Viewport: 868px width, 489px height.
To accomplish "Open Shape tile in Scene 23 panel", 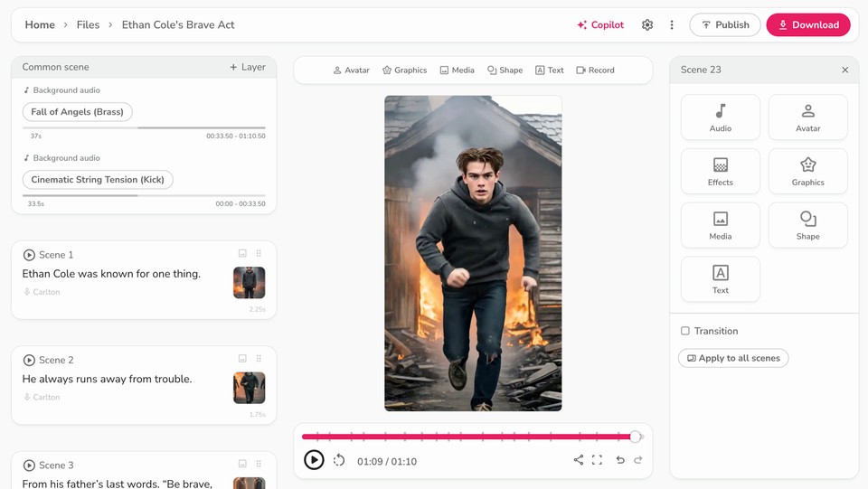I will [x=807, y=225].
